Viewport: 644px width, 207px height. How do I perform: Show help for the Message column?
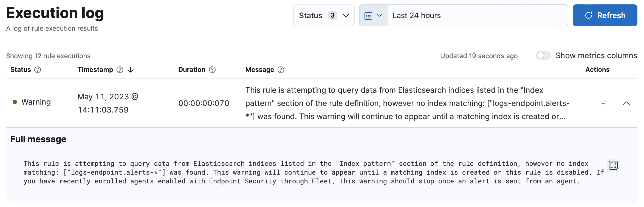pyautogui.click(x=281, y=69)
